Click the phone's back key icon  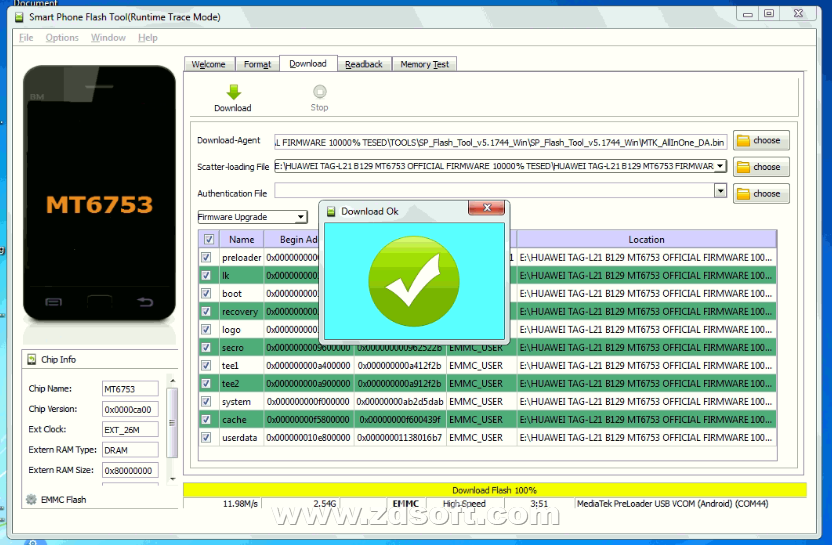(x=145, y=302)
